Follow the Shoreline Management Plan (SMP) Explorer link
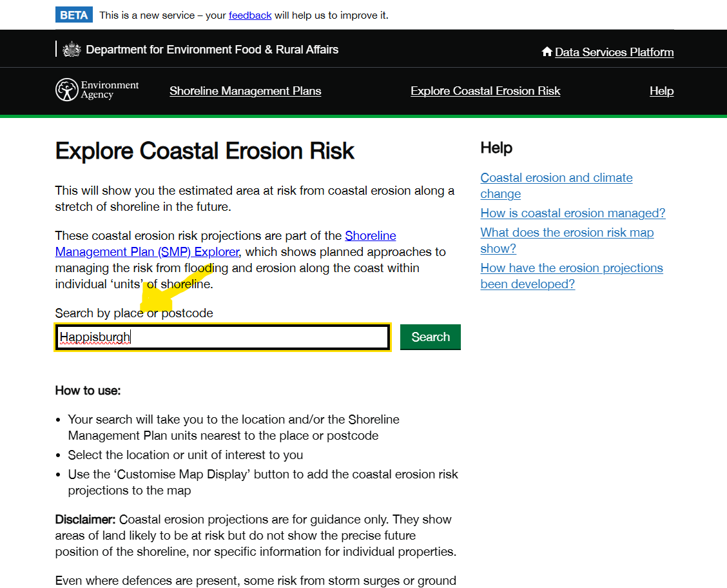This screenshot has height=588, width=727. 147,251
